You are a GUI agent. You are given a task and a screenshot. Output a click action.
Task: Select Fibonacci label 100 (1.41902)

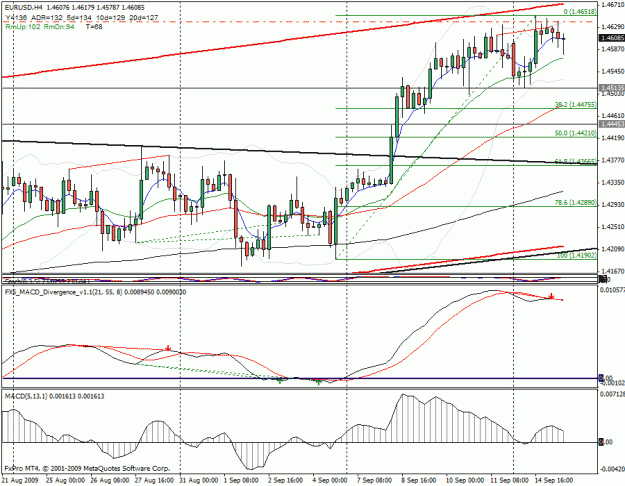coord(576,255)
